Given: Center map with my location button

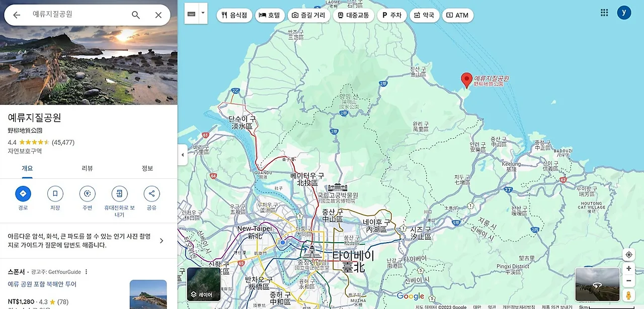Looking at the screenshot, I should (x=628, y=255).
